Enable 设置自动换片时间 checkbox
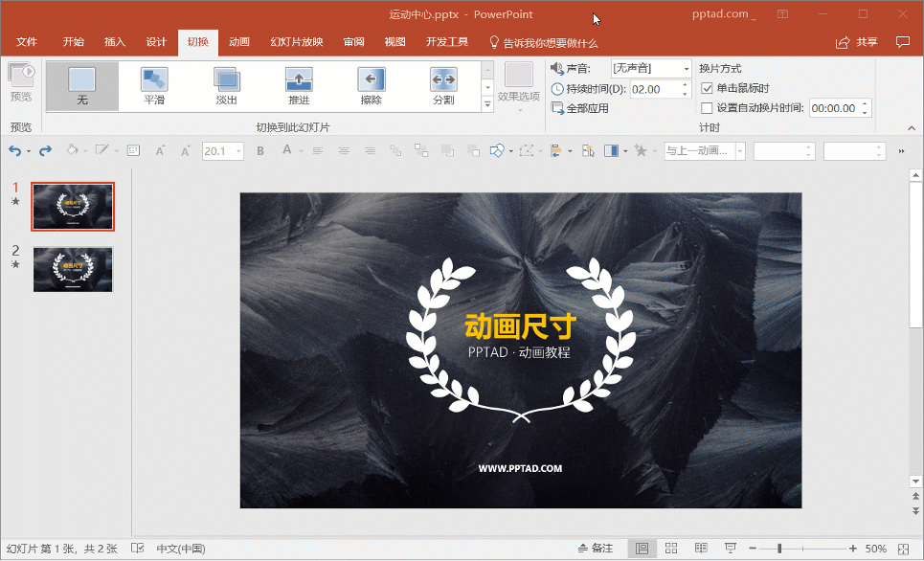 tap(708, 108)
